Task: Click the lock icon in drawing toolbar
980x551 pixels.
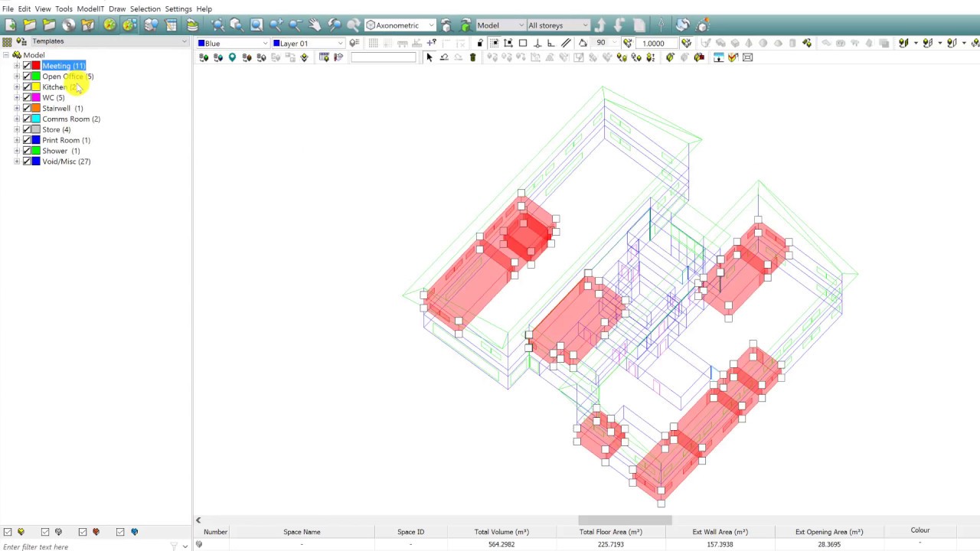Action: coord(480,43)
